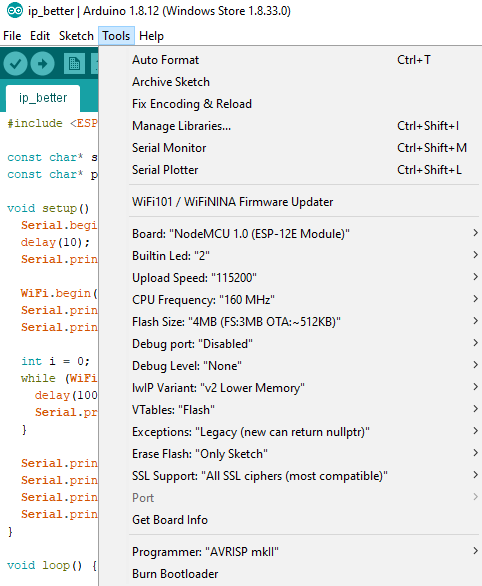Click the New sketch file icon
This screenshot has width=482, height=586.
[74, 64]
